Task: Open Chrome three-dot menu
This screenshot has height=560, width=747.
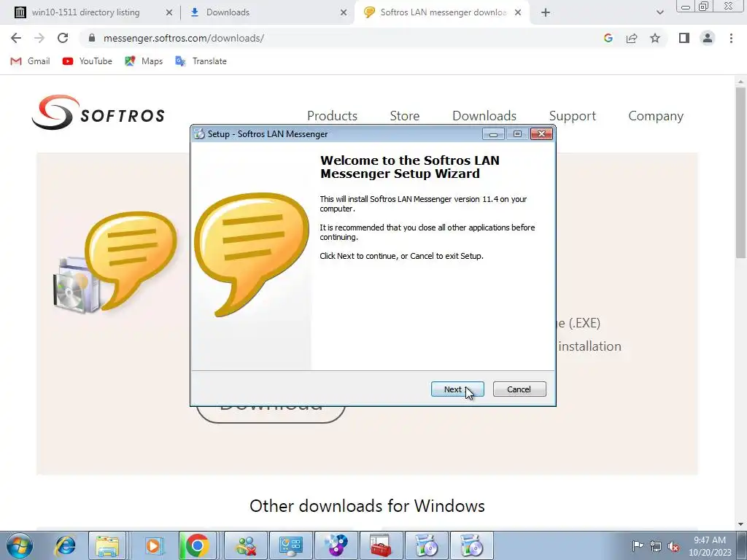Action: 731,38
